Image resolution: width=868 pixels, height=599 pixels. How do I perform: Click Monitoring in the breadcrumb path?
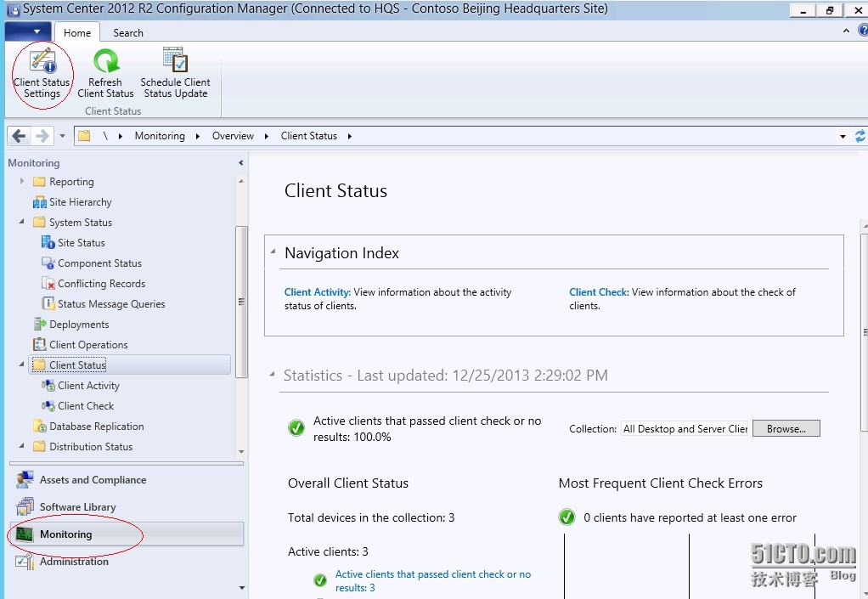[160, 136]
